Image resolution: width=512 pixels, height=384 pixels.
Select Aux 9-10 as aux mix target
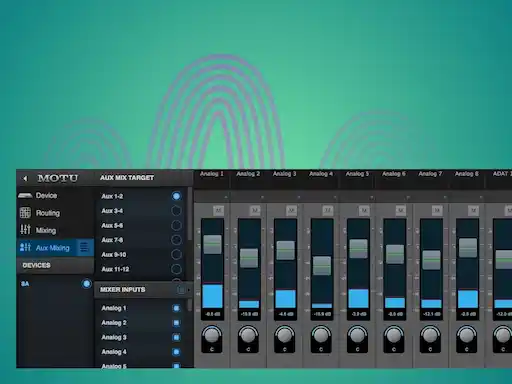click(x=176, y=254)
